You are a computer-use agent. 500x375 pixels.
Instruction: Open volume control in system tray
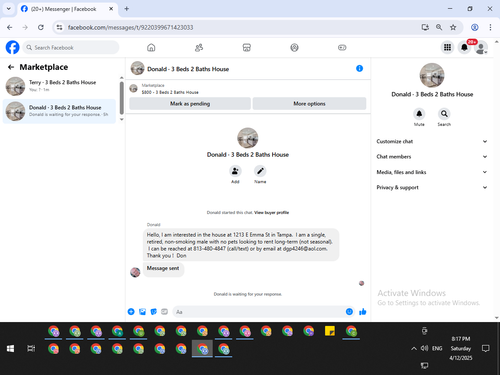pos(424,348)
